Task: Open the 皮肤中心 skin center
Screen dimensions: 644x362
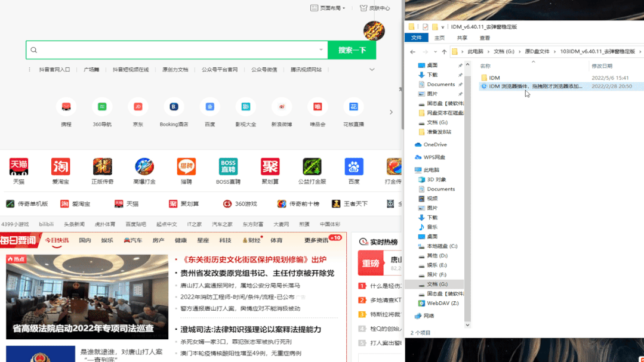Action: click(x=375, y=8)
